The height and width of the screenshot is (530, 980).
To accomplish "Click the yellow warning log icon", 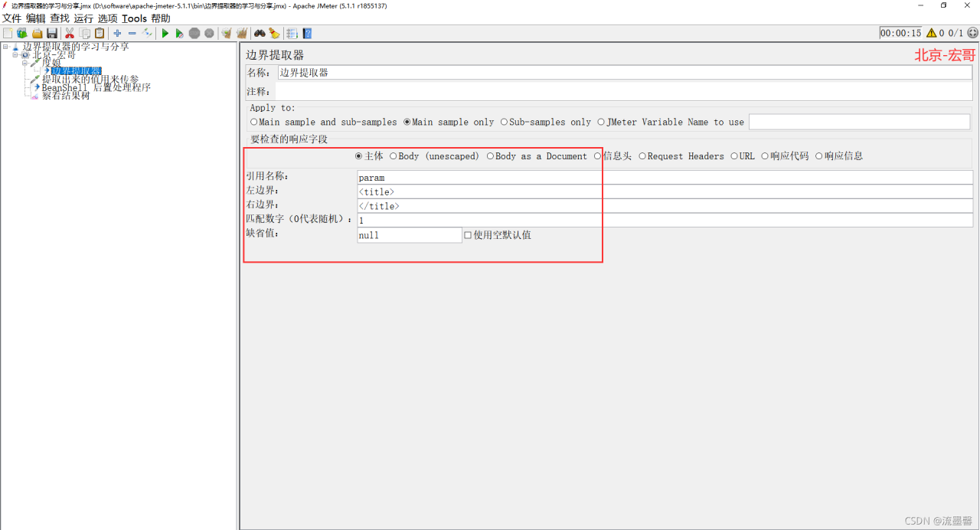I will pyautogui.click(x=931, y=33).
